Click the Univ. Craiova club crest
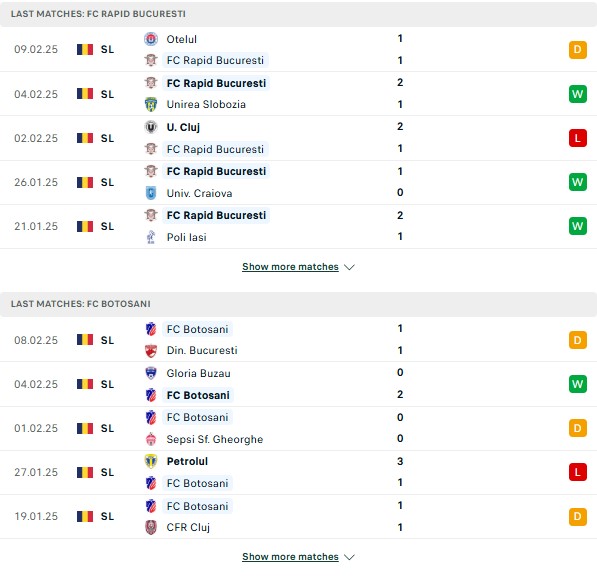The image size is (597, 576). [x=151, y=193]
